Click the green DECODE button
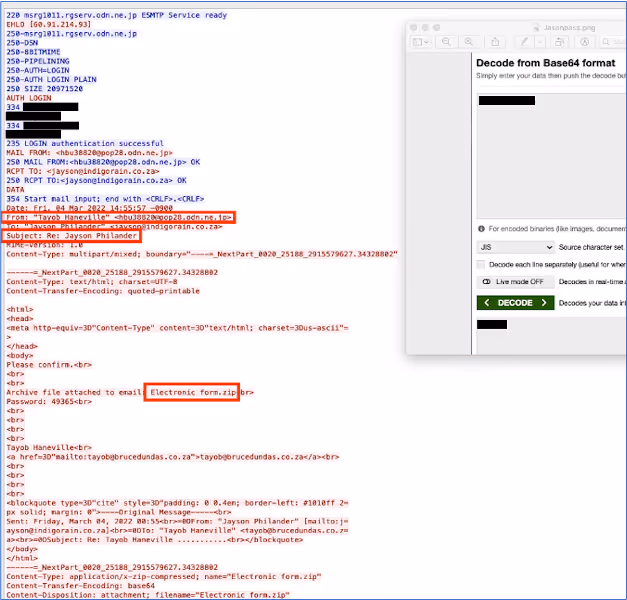The width and height of the screenshot is (627, 600). click(x=515, y=303)
